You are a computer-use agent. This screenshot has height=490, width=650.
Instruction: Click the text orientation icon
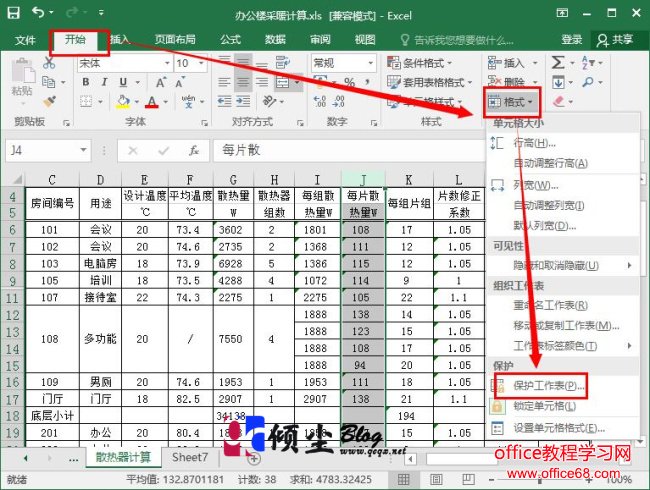point(269,101)
